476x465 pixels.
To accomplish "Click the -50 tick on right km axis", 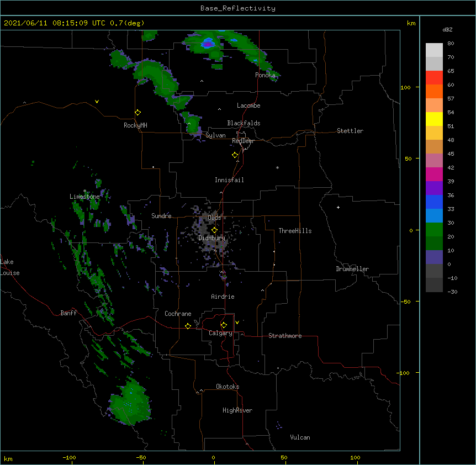I will click(405, 302).
